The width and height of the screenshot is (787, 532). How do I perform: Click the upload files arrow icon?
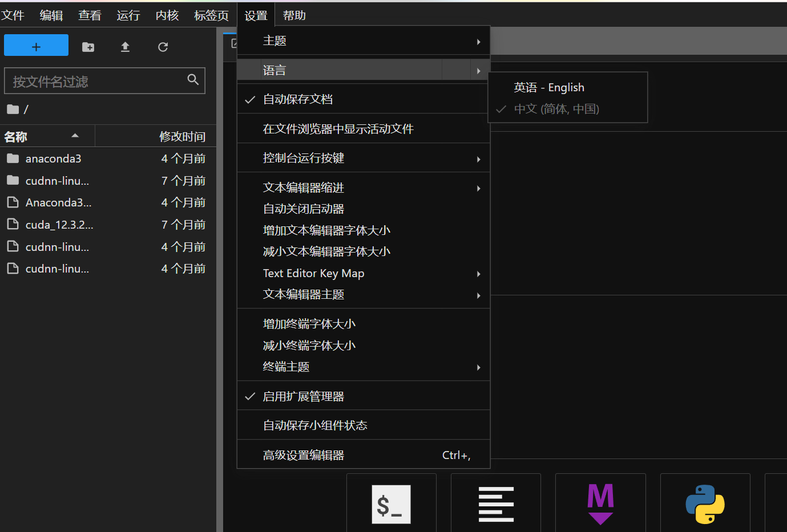(125, 47)
